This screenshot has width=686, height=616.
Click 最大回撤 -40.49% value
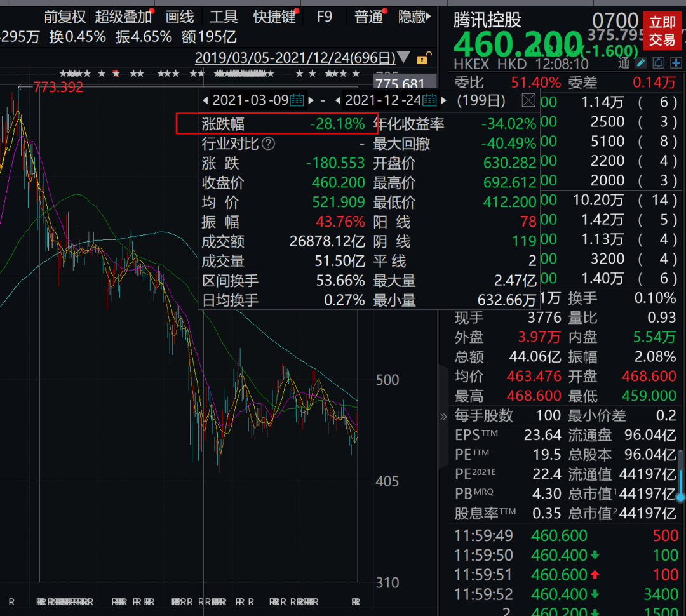[x=508, y=143]
